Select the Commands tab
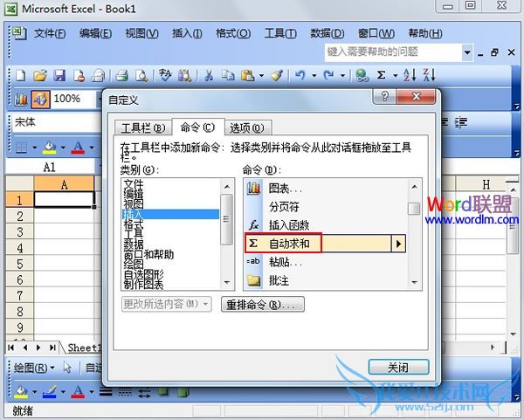The height and width of the screenshot is (420, 524). pyautogui.click(x=198, y=127)
